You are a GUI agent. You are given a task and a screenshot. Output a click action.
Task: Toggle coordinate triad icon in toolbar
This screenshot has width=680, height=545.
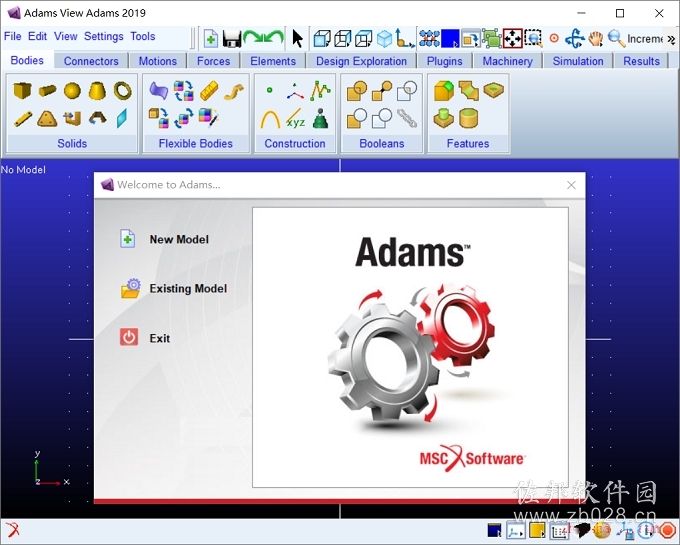404,39
